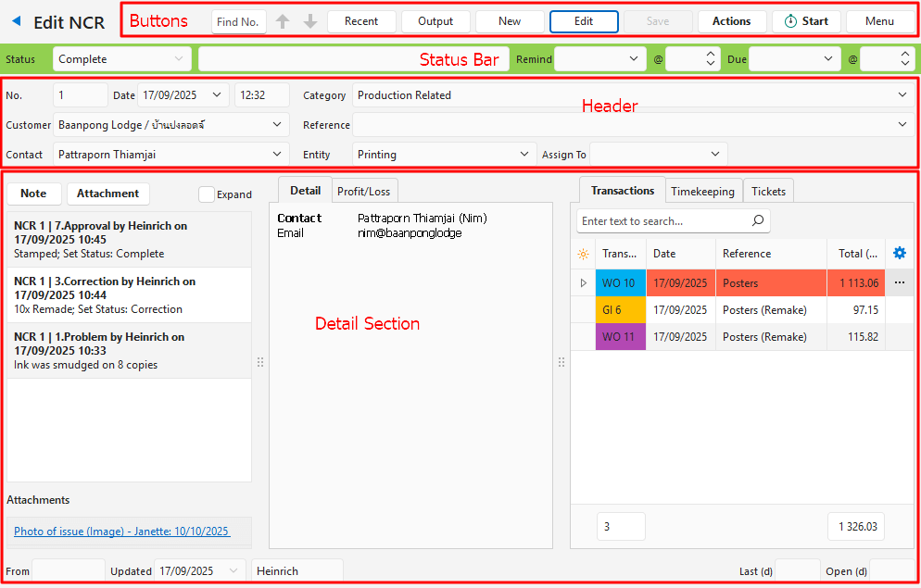Open Photo of issue attachment link
921x588 pixels.
(x=121, y=532)
